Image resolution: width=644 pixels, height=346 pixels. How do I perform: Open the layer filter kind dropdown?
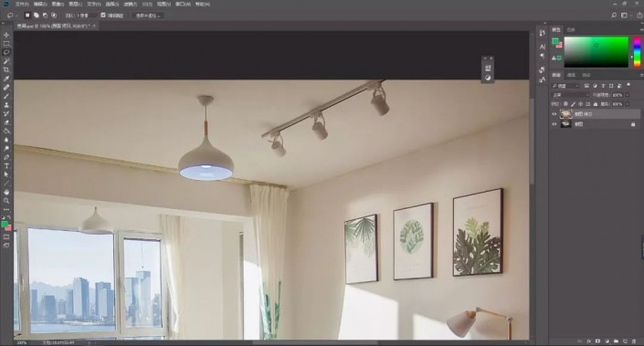pos(565,86)
